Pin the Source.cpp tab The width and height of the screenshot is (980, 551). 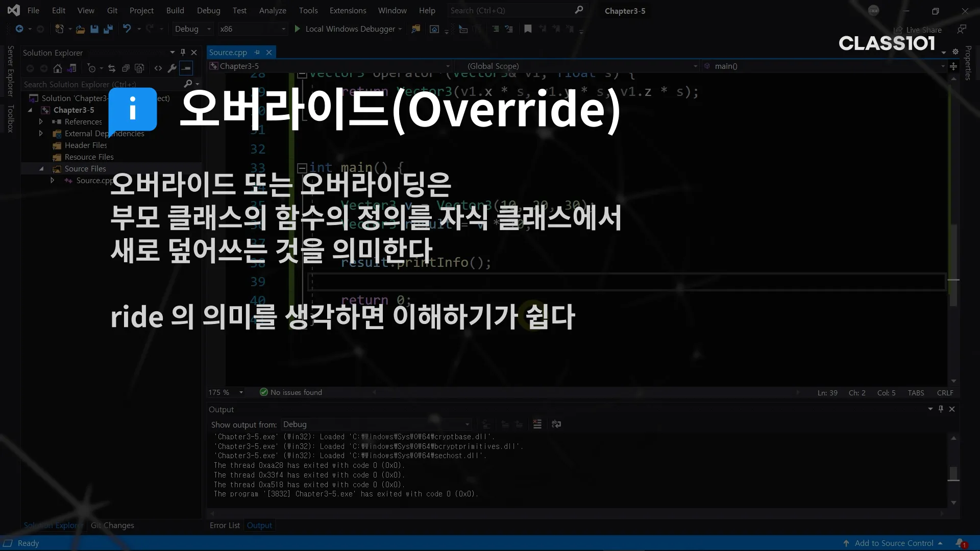pos(257,53)
